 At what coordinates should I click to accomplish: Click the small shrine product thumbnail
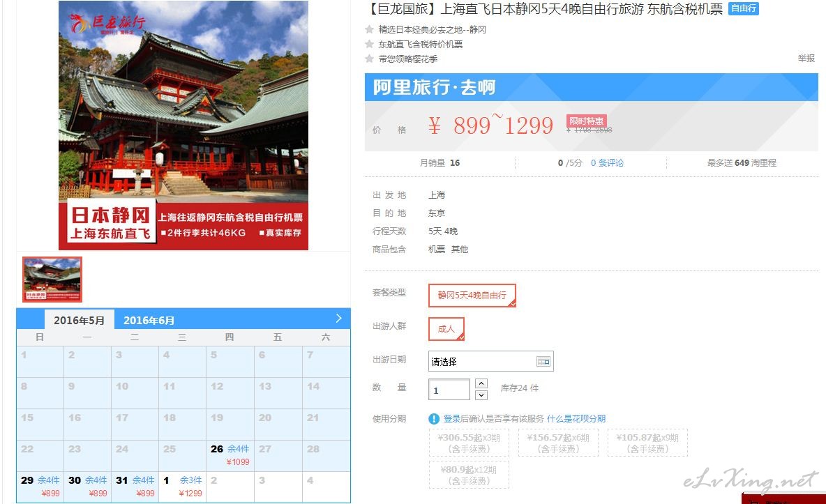[52, 279]
